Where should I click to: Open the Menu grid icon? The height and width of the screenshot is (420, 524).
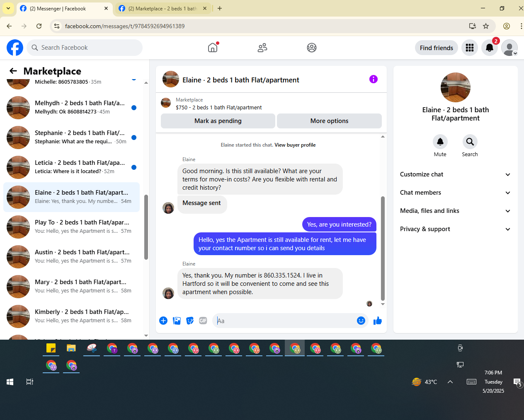[470, 48]
